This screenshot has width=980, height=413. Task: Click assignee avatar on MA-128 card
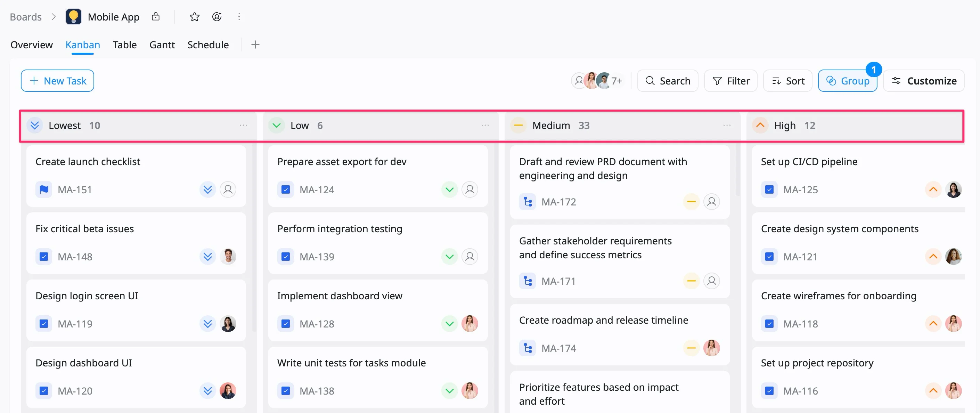(x=470, y=324)
